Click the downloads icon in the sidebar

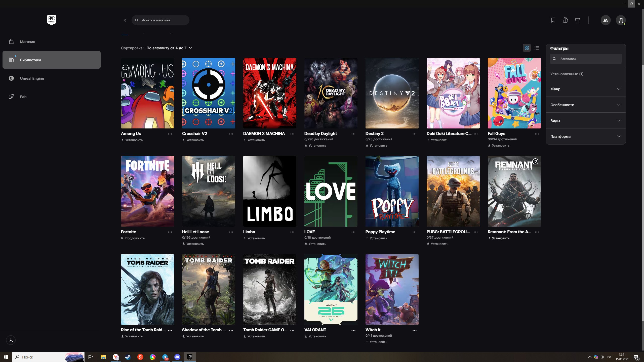tap(11, 340)
